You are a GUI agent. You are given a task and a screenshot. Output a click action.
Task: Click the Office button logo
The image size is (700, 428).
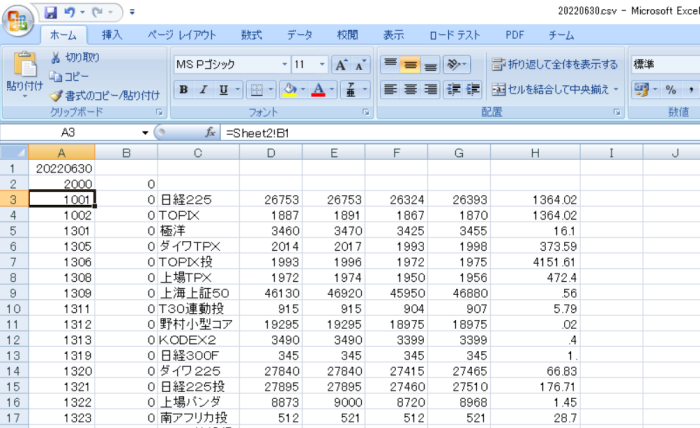coord(18,20)
